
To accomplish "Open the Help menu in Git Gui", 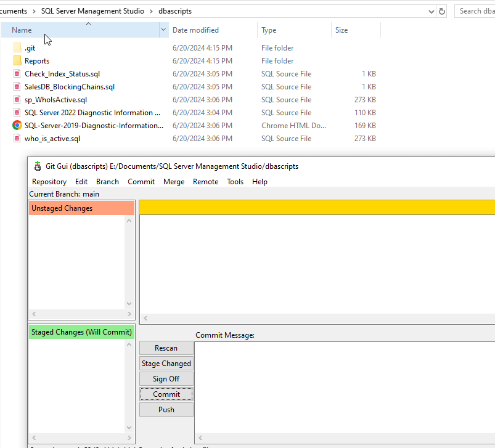I will coord(260,182).
